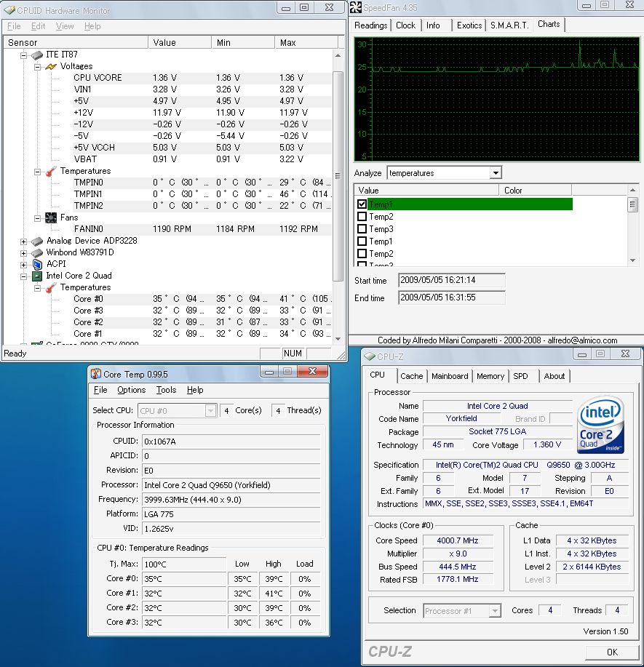
Task: Click the ITE IT87 chip icon
Action: point(37,55)
